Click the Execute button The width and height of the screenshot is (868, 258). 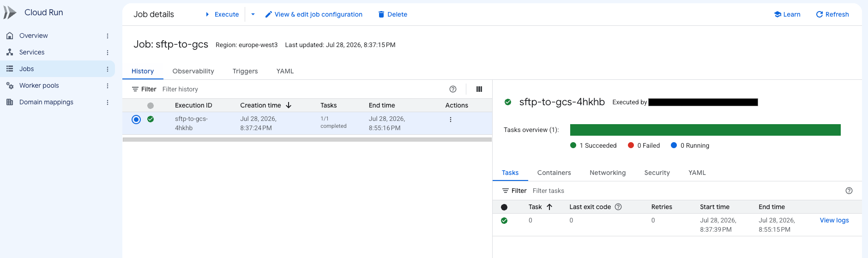click(x=222, y=14)
